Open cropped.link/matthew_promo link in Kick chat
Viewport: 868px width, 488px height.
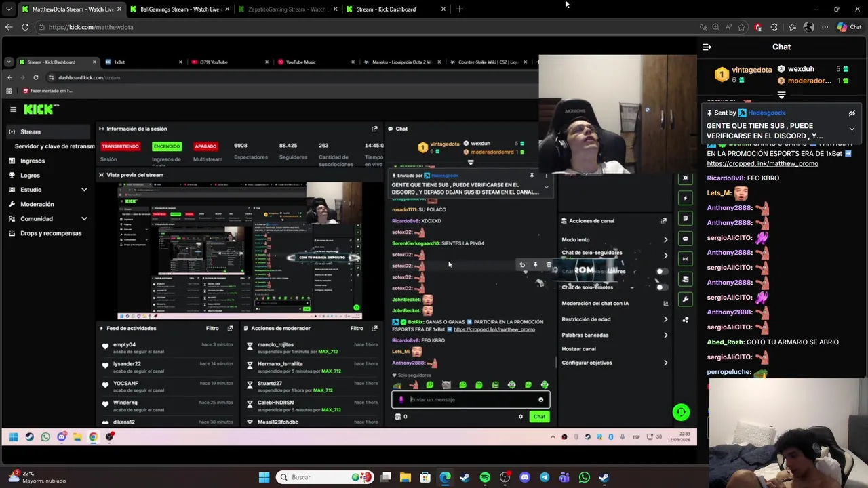click(762, 163)
